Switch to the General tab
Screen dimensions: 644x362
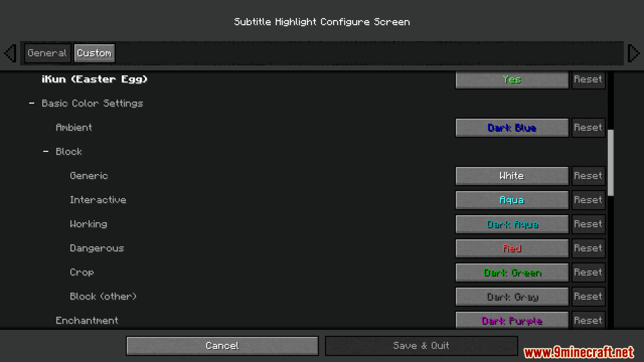point(47,53)
